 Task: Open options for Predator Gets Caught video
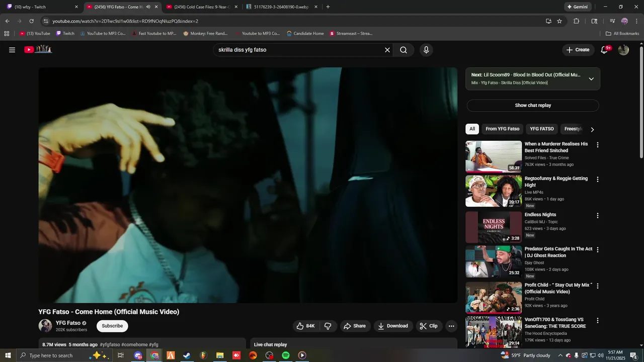coord(598,250)
